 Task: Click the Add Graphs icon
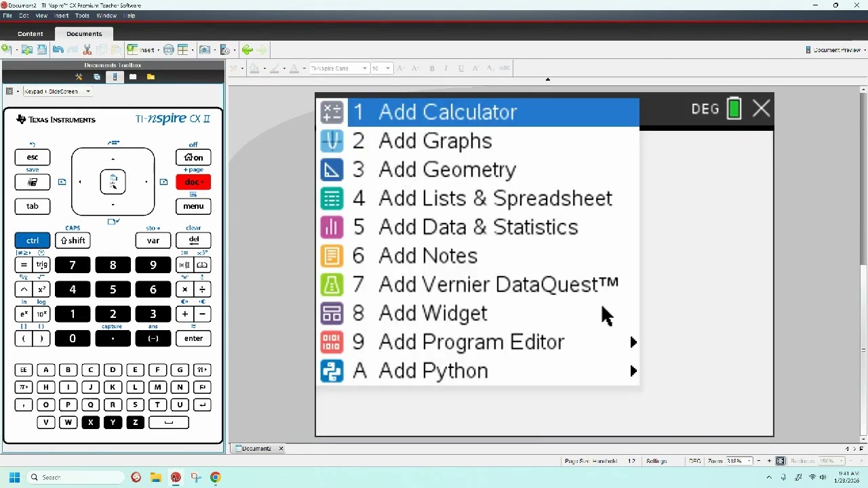[x=332, y=141]
